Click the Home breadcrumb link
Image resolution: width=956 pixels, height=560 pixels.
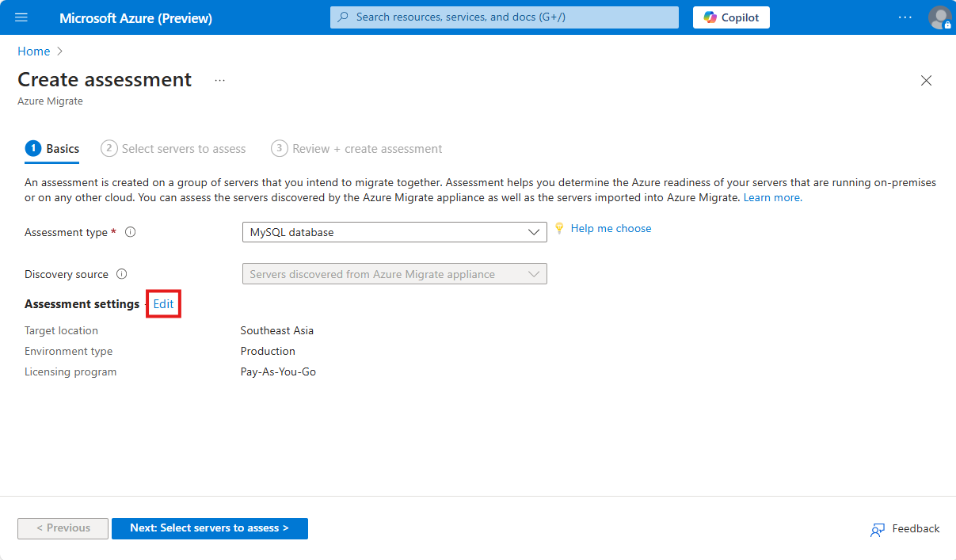point(33,51)
